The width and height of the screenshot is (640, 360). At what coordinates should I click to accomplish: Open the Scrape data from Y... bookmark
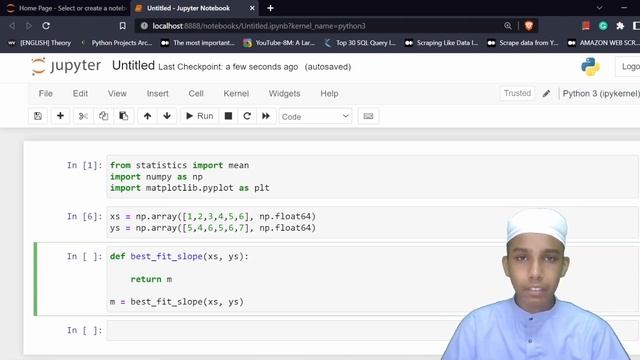tap(523, 43)
